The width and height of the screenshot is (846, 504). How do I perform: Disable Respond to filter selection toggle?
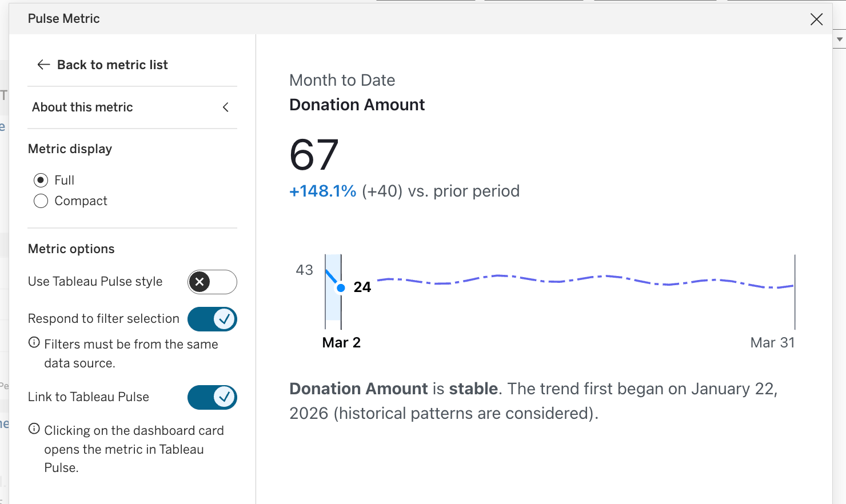212,319
